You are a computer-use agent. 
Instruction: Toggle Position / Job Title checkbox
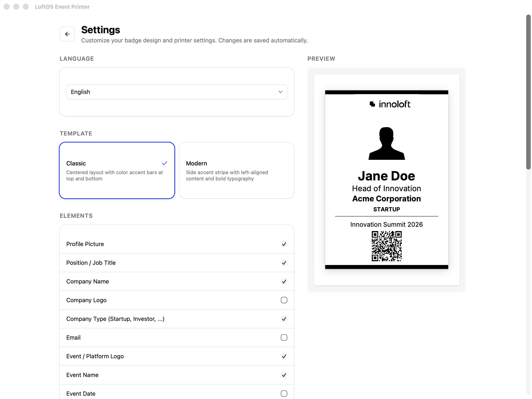click(284, 263)
